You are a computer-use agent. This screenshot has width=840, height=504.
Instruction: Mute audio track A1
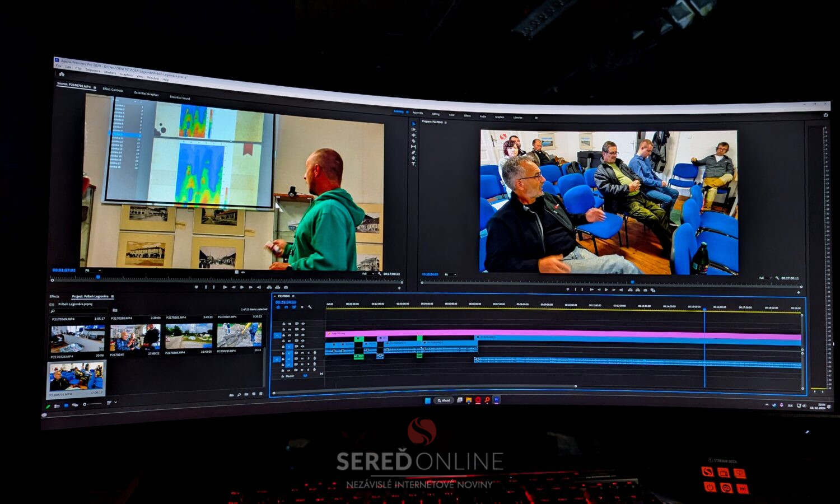tap(302, 353)
